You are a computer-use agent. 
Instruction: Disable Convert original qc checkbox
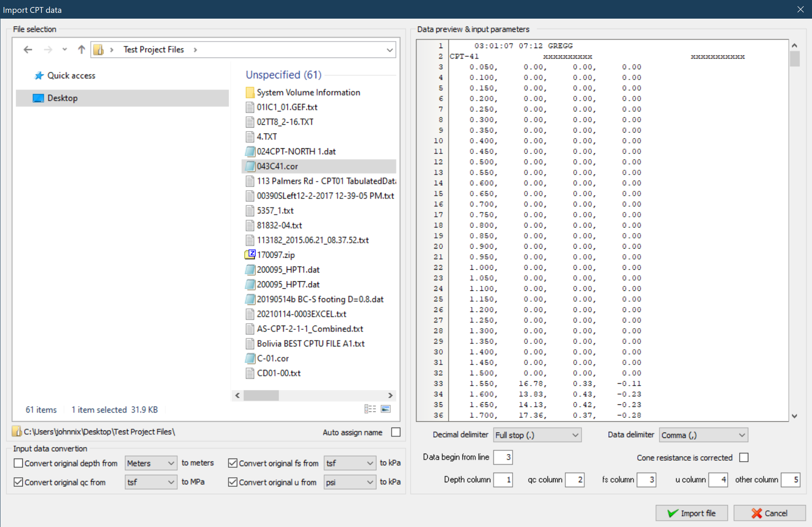(x=18, y=482)
